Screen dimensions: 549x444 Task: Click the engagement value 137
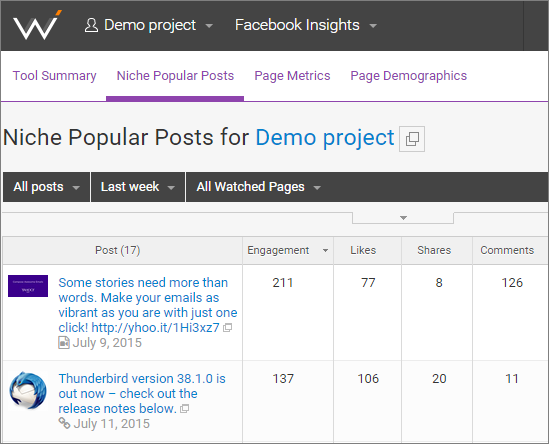click(x=283, y=379)
